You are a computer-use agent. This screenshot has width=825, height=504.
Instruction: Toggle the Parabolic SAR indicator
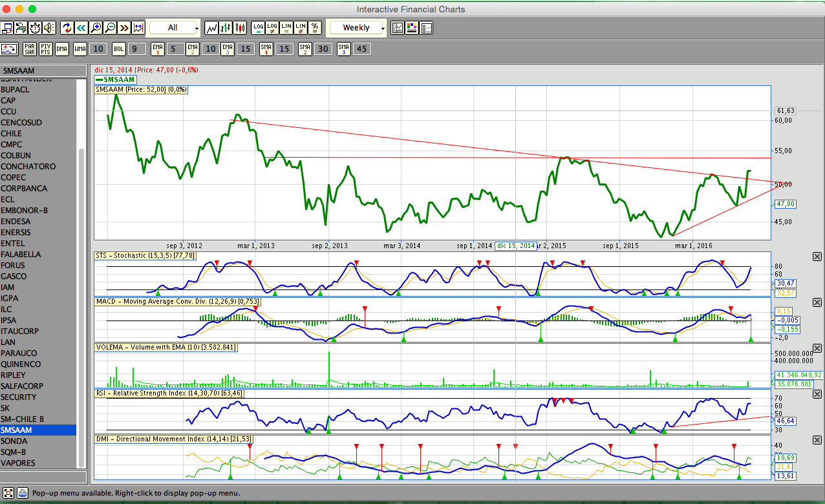pos(29,48)
